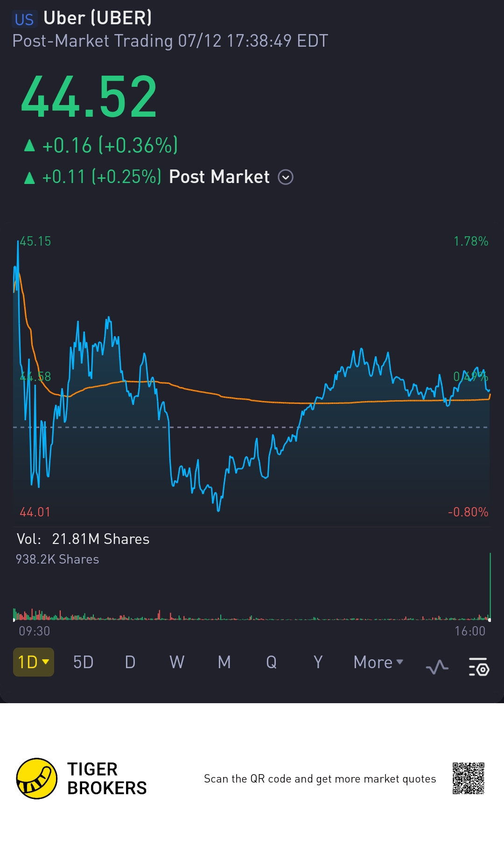Tap the Vol: 21.81M Shares text
Screen dimensions: 504x854
[83, 539]
